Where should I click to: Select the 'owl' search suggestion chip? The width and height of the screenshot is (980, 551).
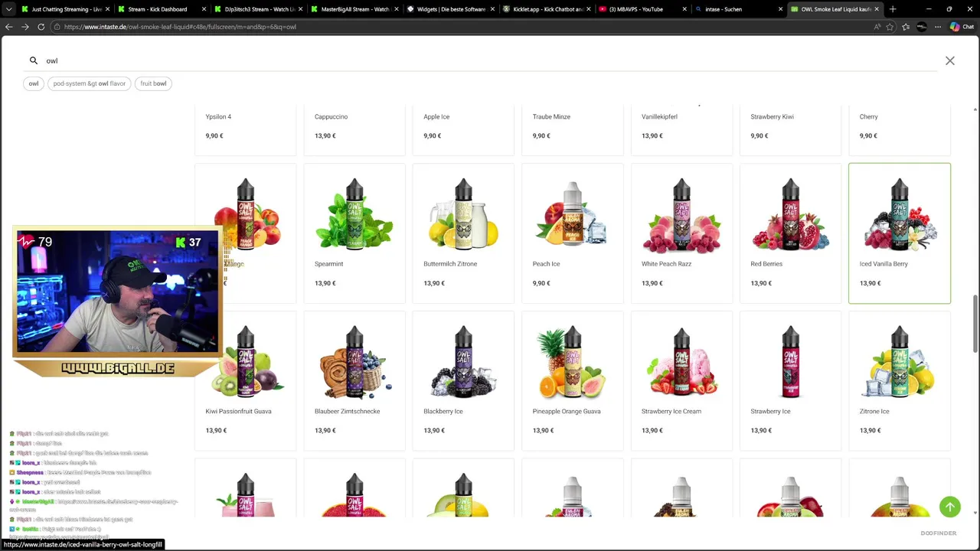(x=34, y=83)
